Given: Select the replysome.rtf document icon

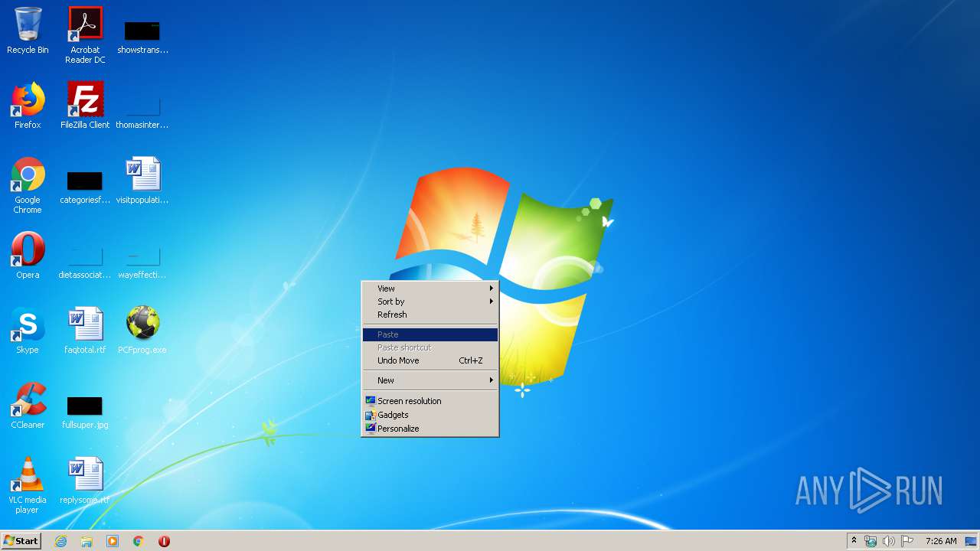Looking at the screenshot, I should click(x=85, y=481).
